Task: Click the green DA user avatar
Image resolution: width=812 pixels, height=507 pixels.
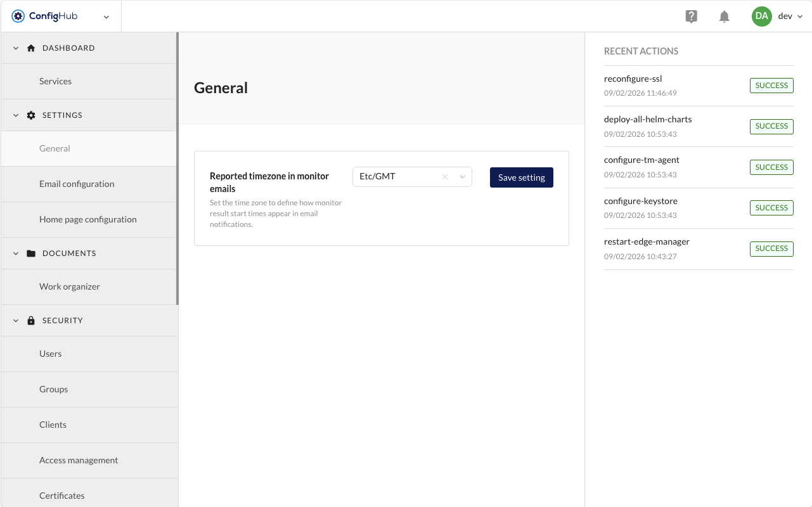Action: click(x=761, y=16)
